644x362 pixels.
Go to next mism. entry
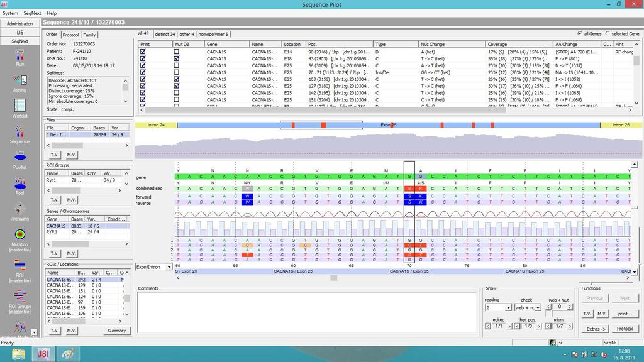point(570,326)
